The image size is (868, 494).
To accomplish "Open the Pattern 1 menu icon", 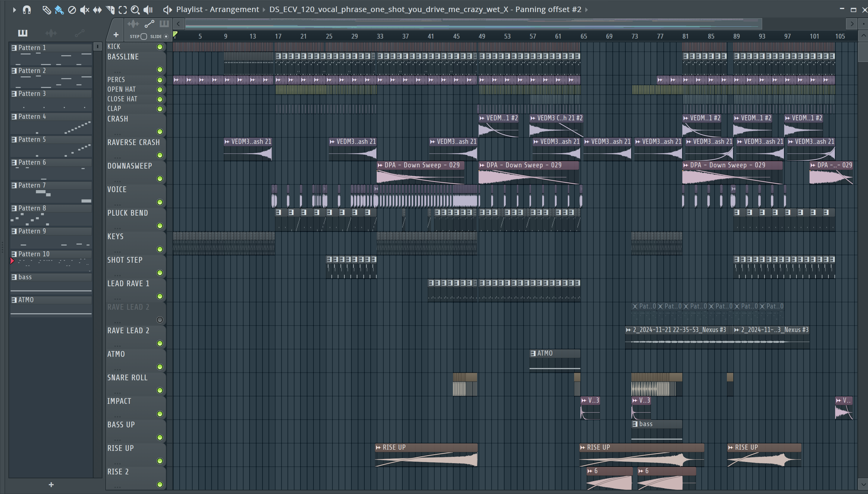I will click(14, 48).
